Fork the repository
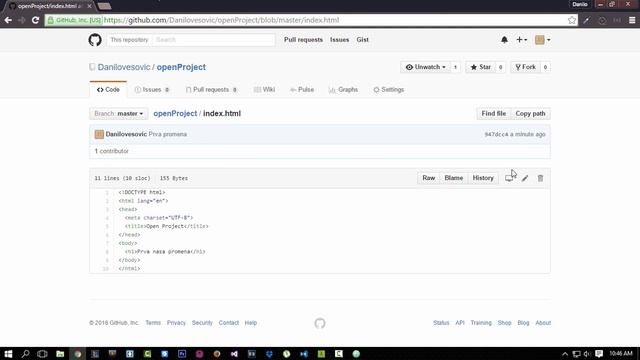The image size is (640, 360). click(x=525, y=67)
